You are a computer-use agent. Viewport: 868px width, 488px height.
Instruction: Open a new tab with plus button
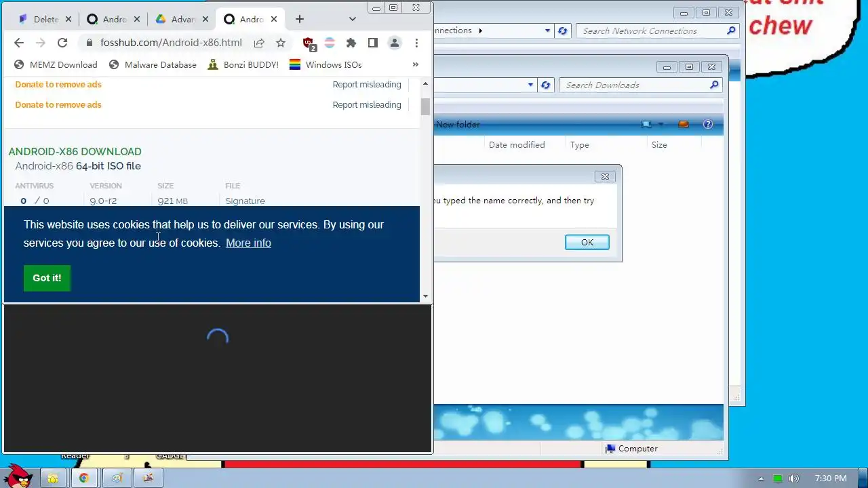(300, 19)
